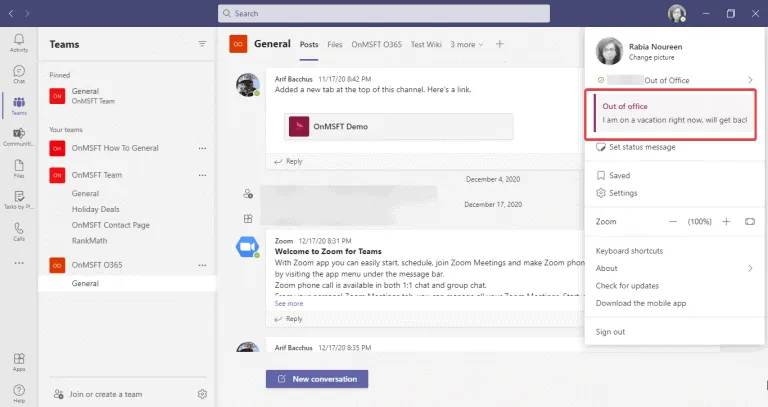The image size is (768, 407).
Task: Expand the Out of Office status chevron
Action: coord(750,80)
